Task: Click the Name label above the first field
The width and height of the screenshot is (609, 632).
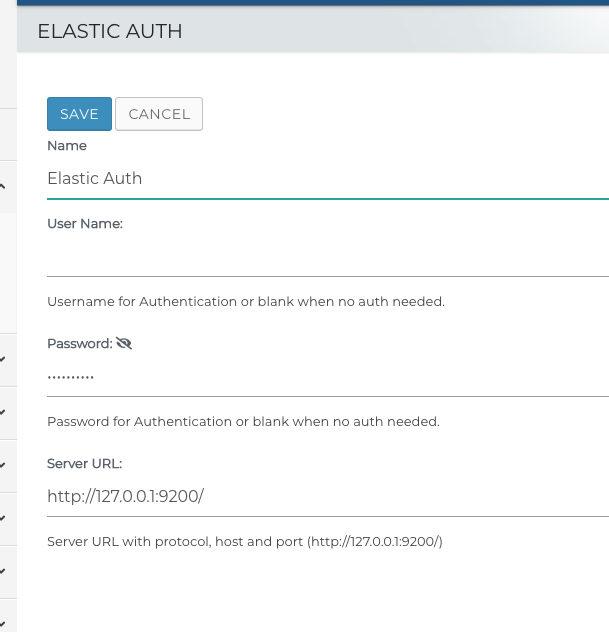Action: 67,146
